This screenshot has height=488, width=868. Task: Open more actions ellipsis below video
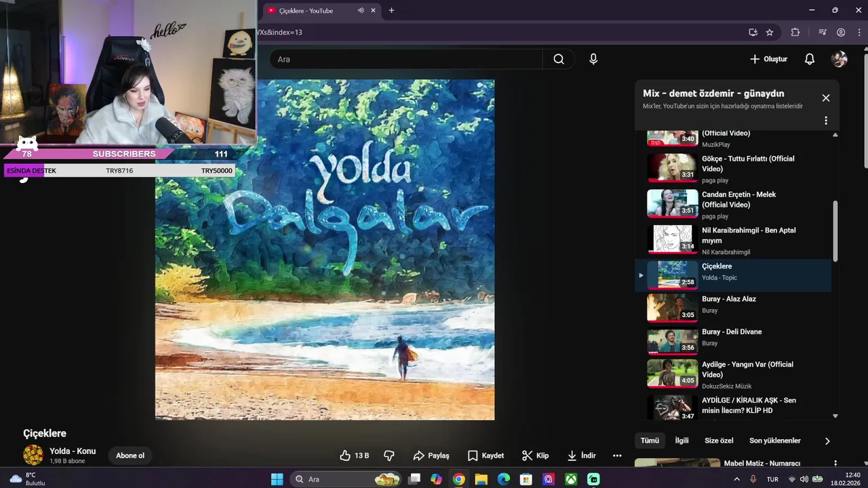(617, 455)
